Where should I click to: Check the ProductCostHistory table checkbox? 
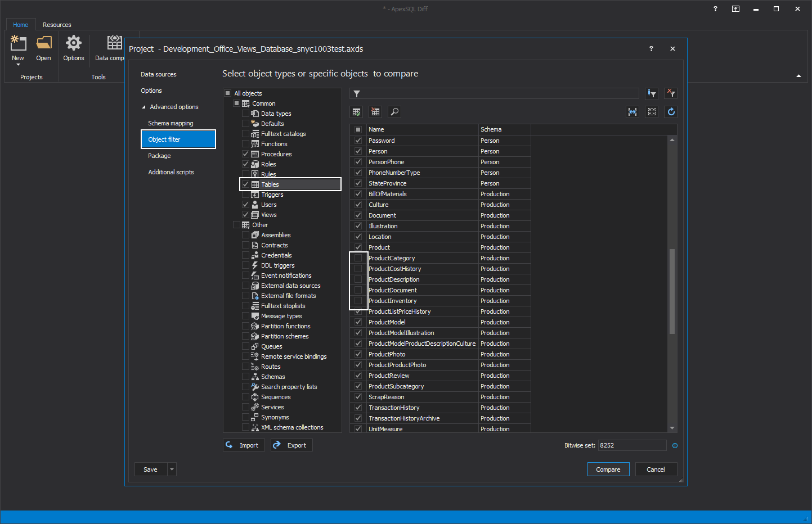358,269
